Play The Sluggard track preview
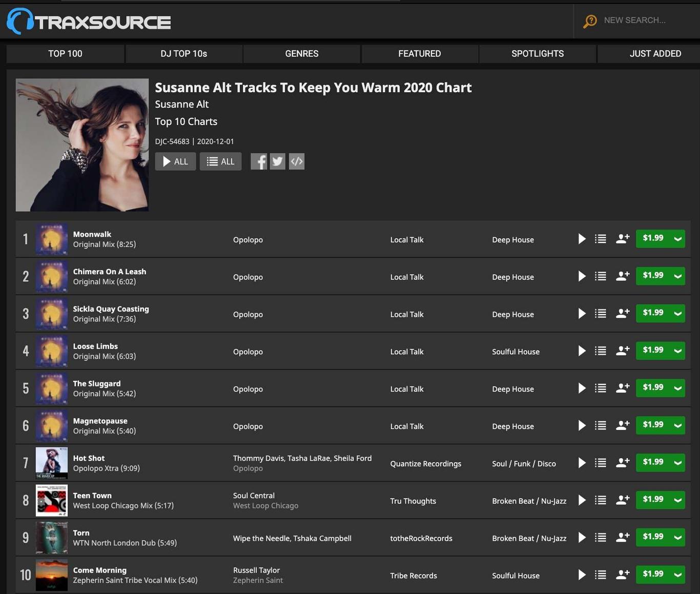 coord(582,388)
